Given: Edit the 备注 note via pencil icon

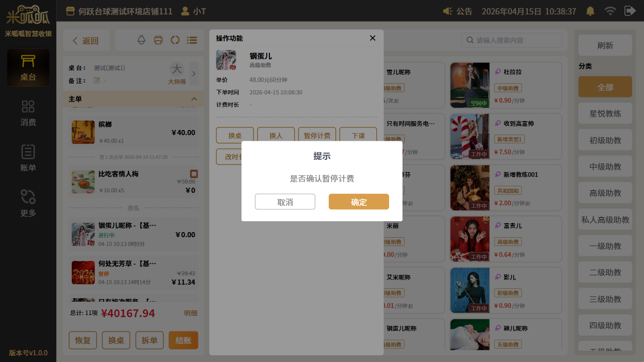Looking at the screenshot, I should pos(96,80).
